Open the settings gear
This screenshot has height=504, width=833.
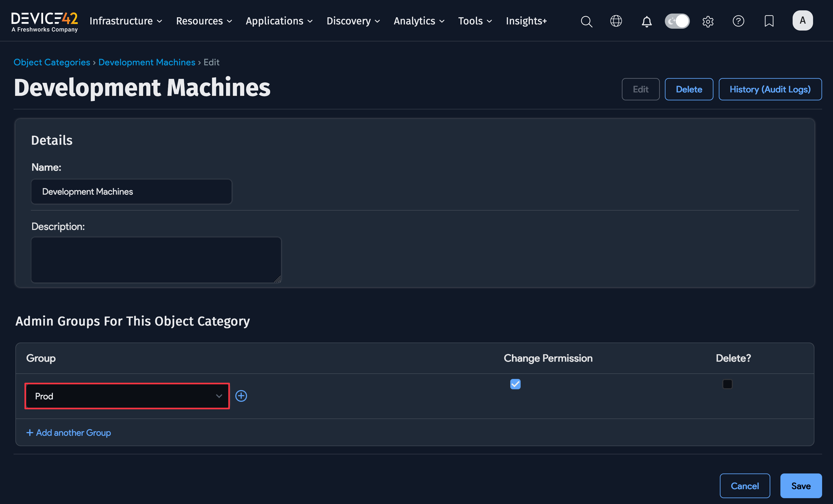tap(708, 21)
